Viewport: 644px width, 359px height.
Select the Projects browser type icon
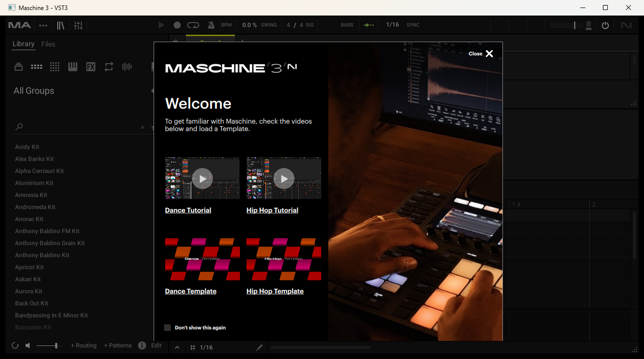click(x=19, y=67)
